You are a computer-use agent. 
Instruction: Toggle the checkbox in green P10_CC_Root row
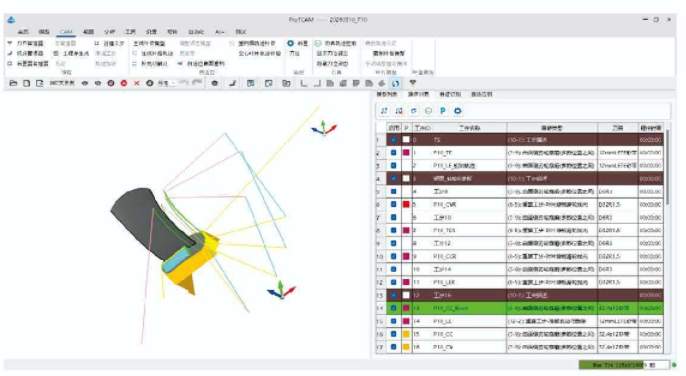[x=393, y=308]
